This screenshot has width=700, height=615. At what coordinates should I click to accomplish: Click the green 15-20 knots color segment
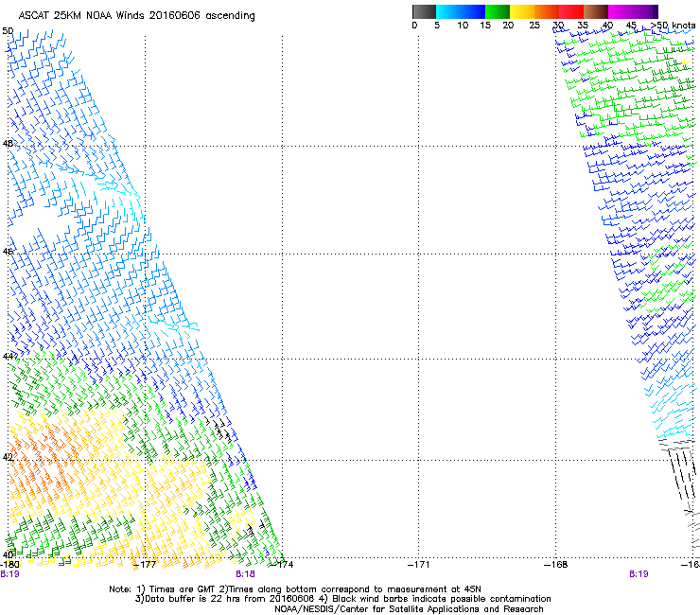pos(498,11)
